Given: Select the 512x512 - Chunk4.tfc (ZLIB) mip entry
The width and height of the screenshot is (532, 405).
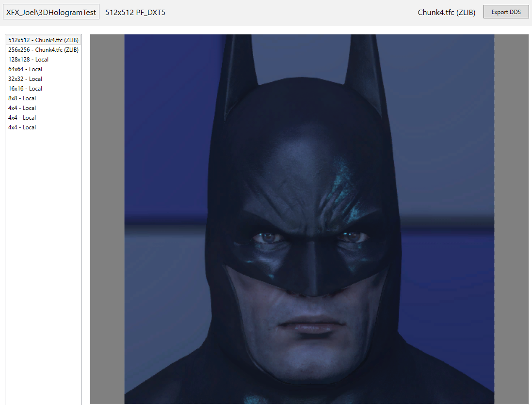Looking at the screenshot, I should (x=44, y=40).
